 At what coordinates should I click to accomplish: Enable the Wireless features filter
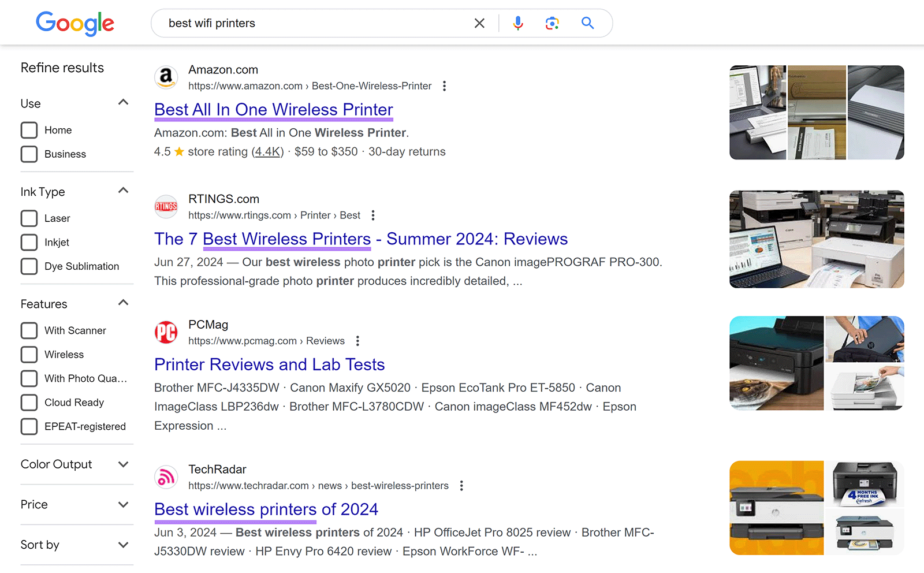[29, 354]
